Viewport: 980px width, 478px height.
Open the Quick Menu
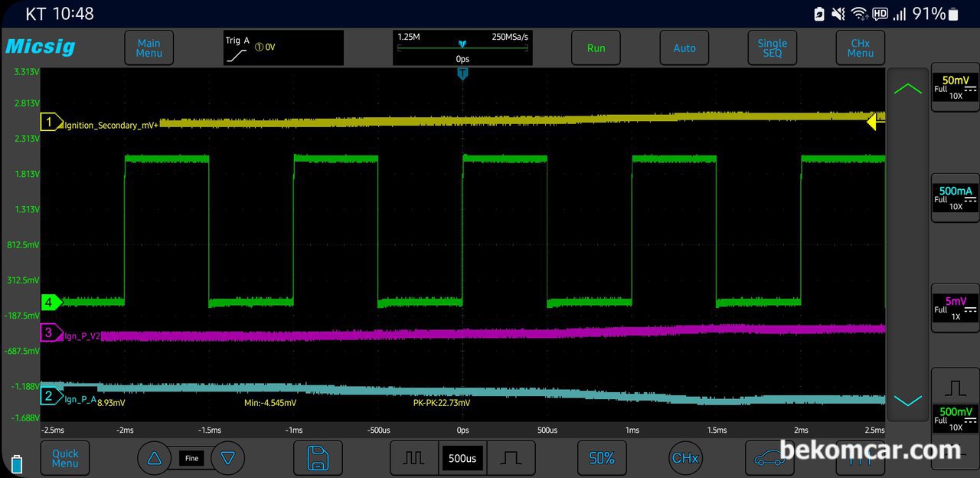[65, 458]
